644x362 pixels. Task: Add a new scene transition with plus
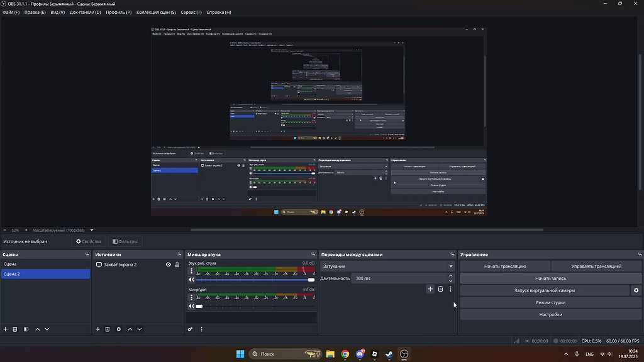430,289
